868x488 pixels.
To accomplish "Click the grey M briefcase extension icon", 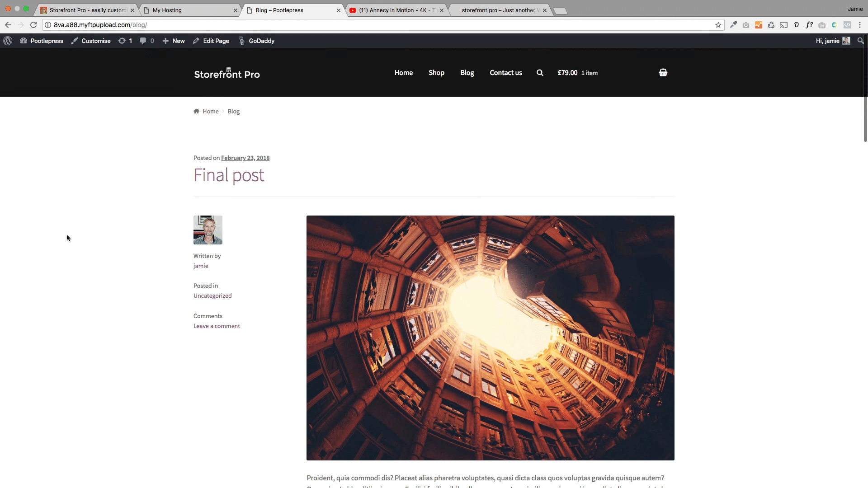I will tap(822, 25).
